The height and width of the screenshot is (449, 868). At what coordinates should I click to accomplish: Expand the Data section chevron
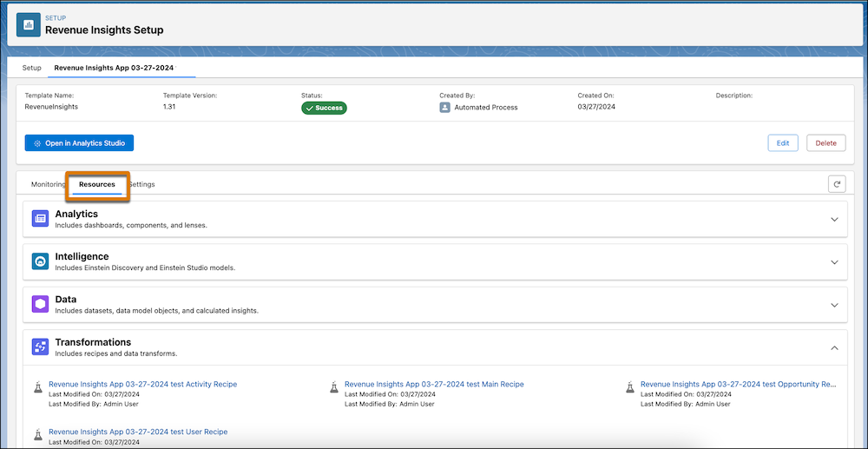pos(835,305)
